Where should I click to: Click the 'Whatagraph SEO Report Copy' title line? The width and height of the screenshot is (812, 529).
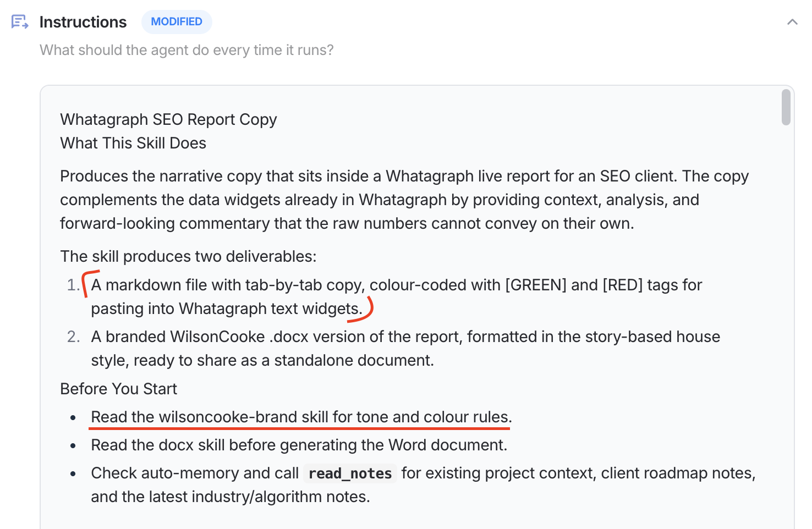point(168,119)
